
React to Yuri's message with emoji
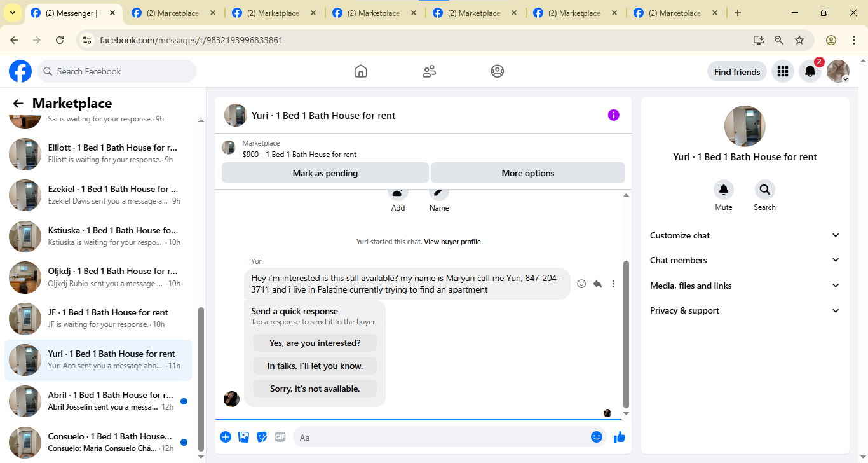click(x=581, y=284)
